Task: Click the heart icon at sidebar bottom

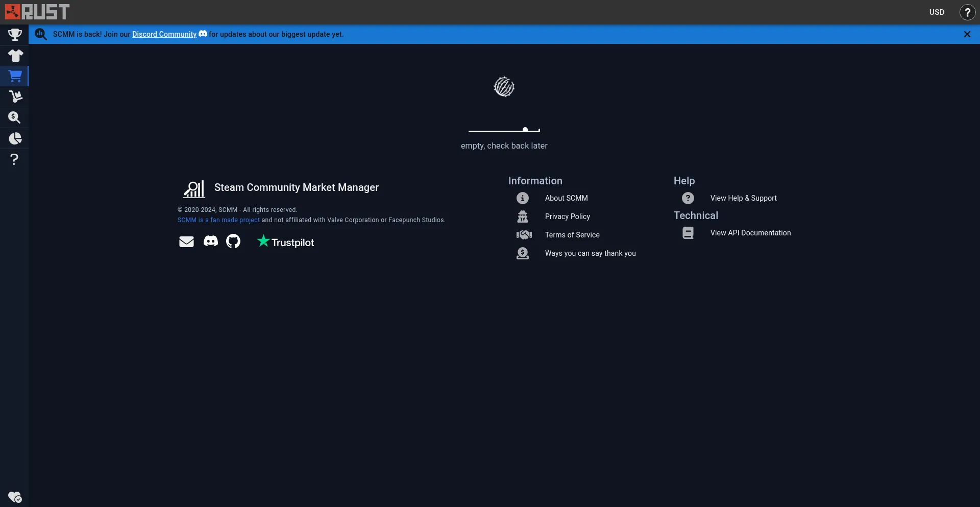Action: coord(15,497)
